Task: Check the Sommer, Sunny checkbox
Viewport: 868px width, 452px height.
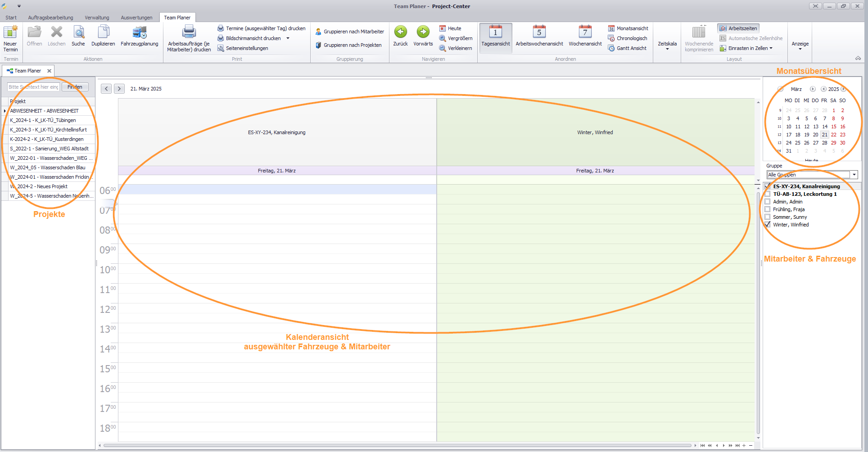Action: click(x=768, y=217)
